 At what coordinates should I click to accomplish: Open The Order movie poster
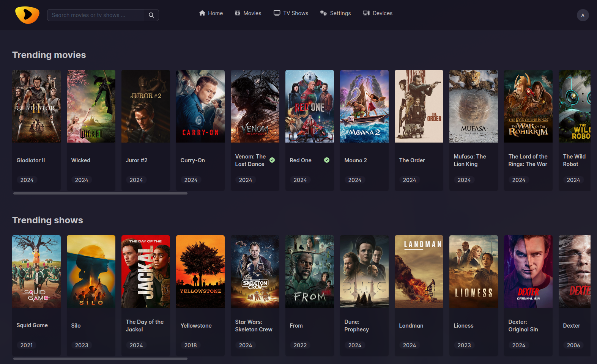(419, 106)
